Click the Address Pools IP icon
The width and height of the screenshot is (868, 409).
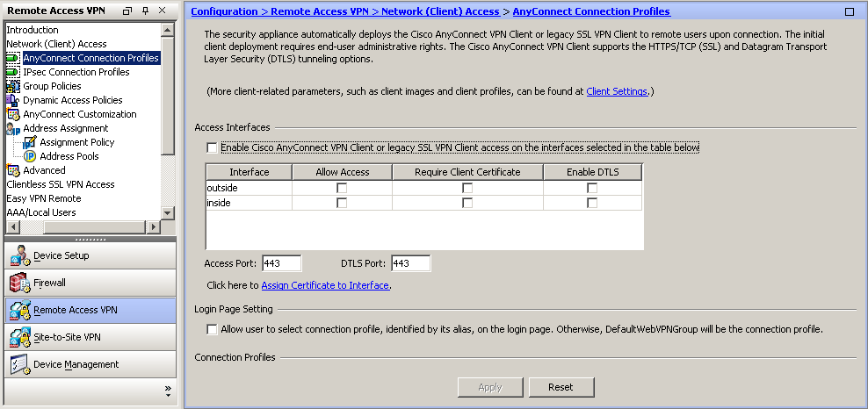30,156
